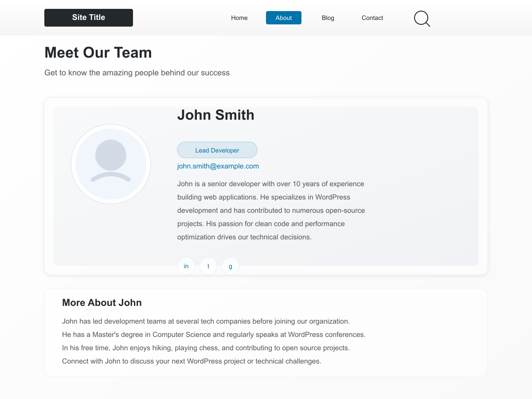Click the bio line starting 'John is a senior developer'
Viewport: 532px width, 399px height.
(x=271, y=184)
